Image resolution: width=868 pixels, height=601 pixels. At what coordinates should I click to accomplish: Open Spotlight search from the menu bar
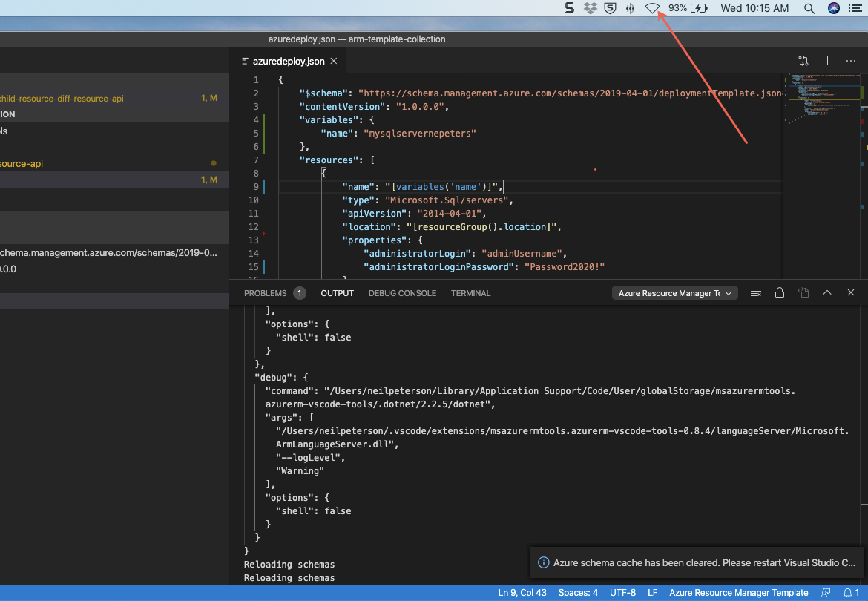coord(808,8)
